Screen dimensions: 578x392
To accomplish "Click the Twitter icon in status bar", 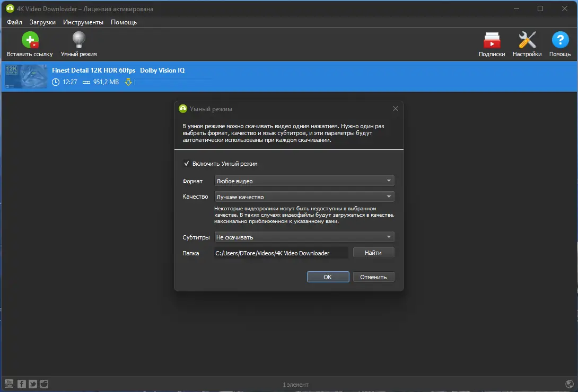I will (x=33, y=384).
